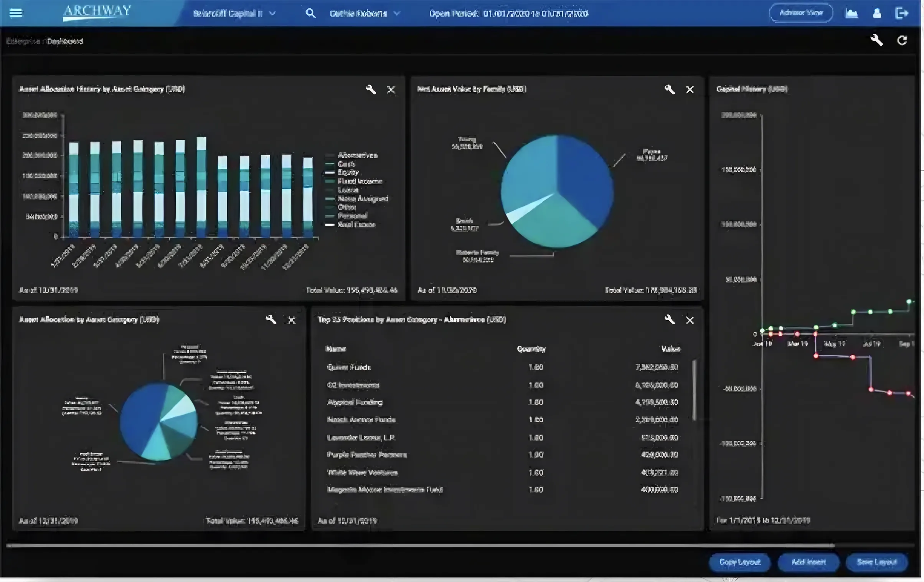924x582 pixels.
Task: Click the dashboard horizontal scrollbar
Action: tap(420, 545)
